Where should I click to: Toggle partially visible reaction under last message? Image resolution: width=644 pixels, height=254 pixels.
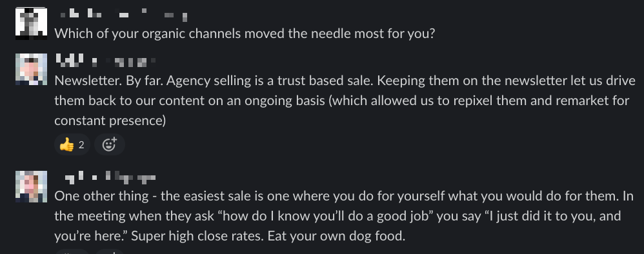point(72,251)
